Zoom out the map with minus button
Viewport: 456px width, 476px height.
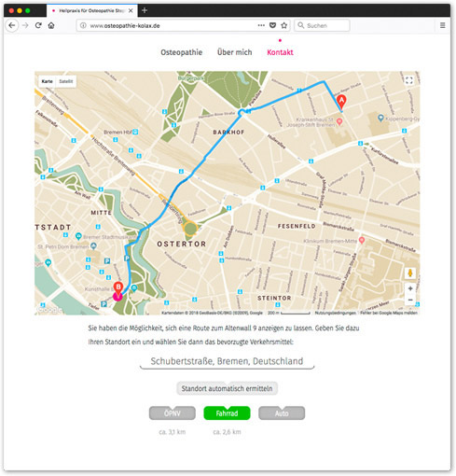point(410,300)
